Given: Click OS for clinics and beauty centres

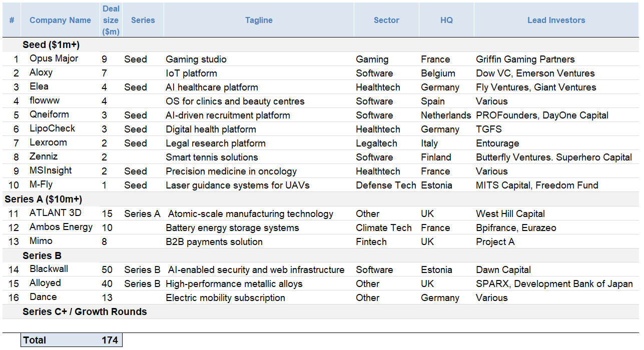Looking at the screenshot, I should 235,101.
